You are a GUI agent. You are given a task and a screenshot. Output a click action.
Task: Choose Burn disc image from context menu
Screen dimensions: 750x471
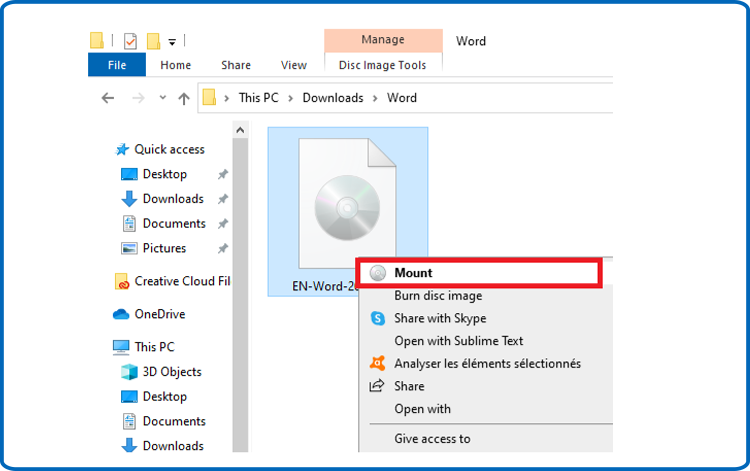point(438,296)
